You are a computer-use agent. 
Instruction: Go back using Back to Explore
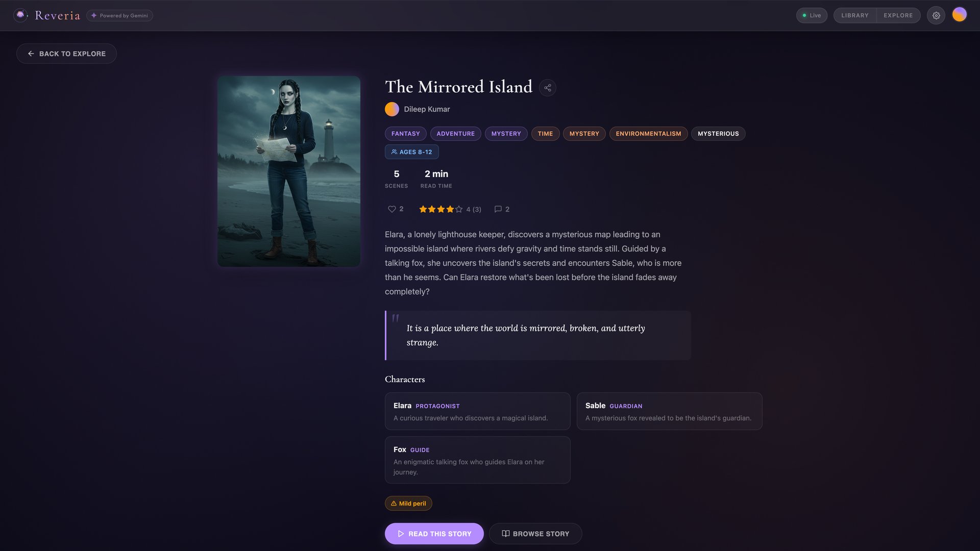pyautogui.click(x=66, y=54)
